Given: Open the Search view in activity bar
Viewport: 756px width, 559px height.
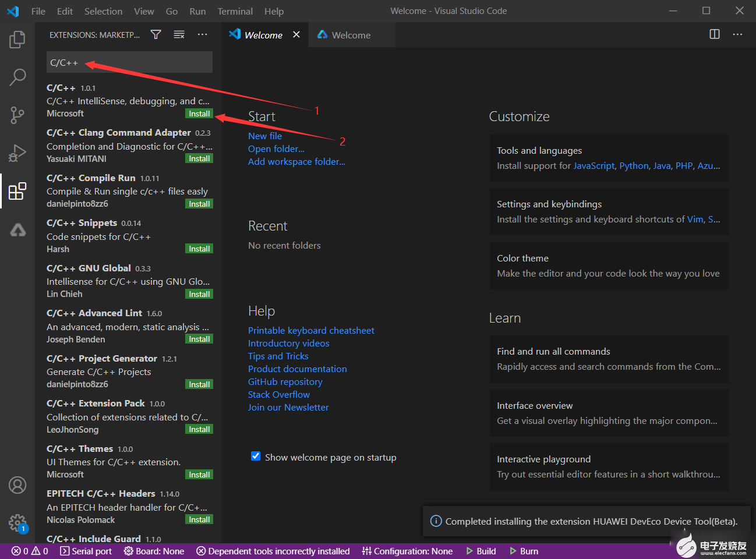Looking at the screenshot, I should coord(17,77).
